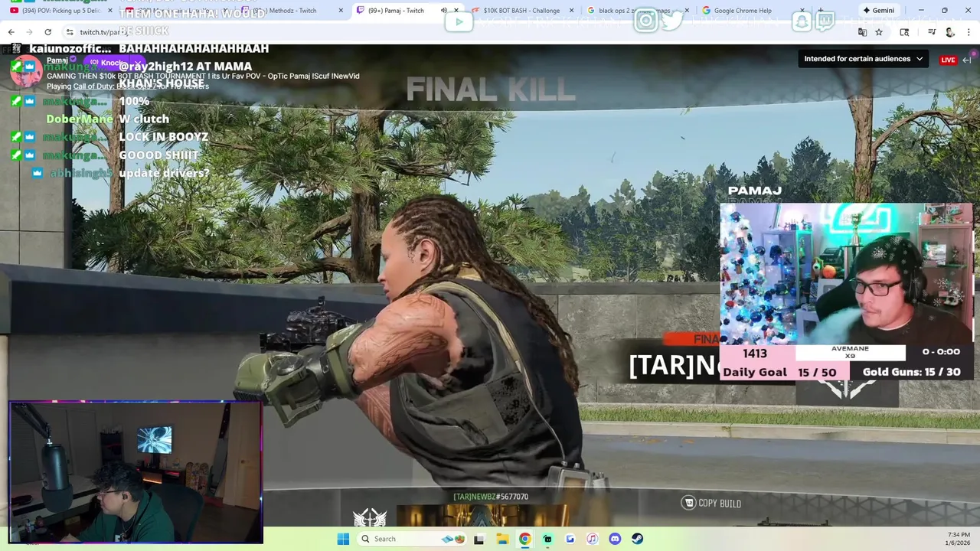
Task: Click chat message 'W clutch' by DoberMane
Action: [144, 119]
